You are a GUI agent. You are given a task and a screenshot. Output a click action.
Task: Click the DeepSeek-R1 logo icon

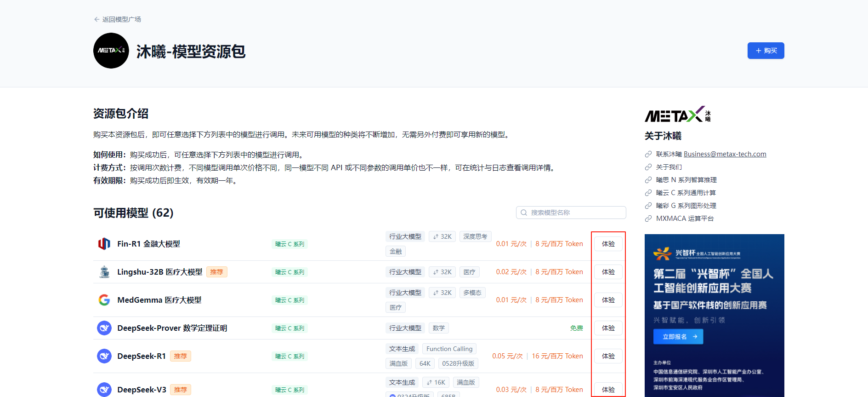point(104,356)
